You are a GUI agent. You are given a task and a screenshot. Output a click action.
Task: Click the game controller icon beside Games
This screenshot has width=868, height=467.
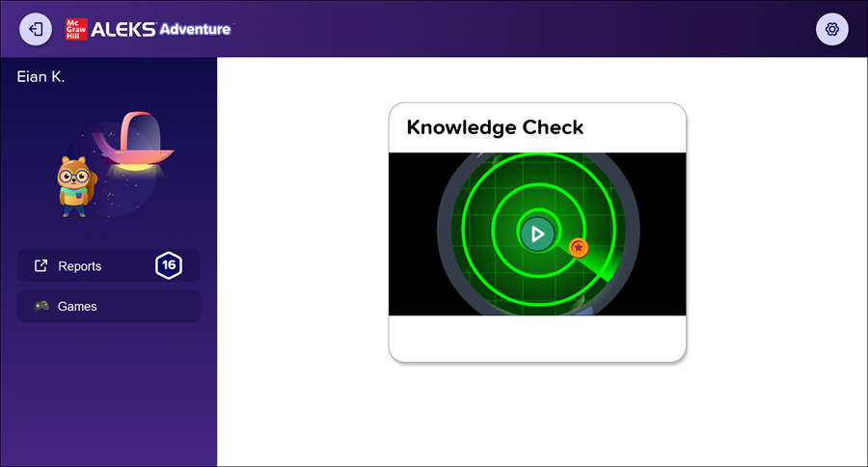pos(41,307)
